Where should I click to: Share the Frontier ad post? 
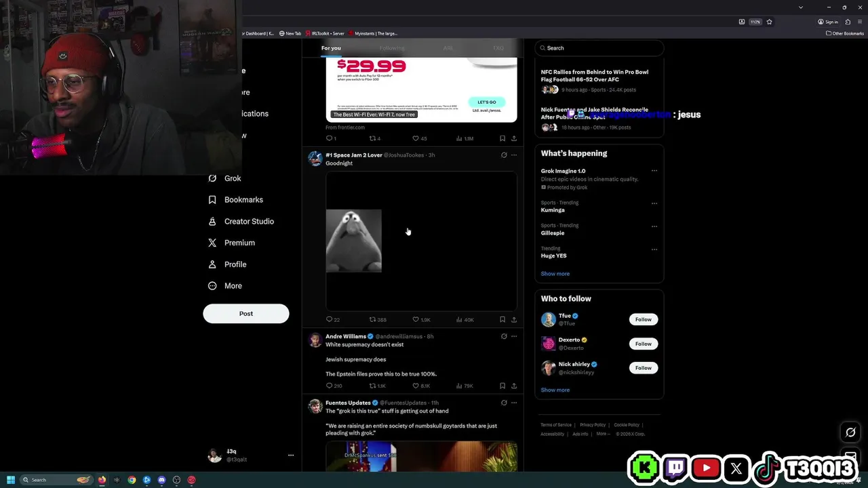514,138
